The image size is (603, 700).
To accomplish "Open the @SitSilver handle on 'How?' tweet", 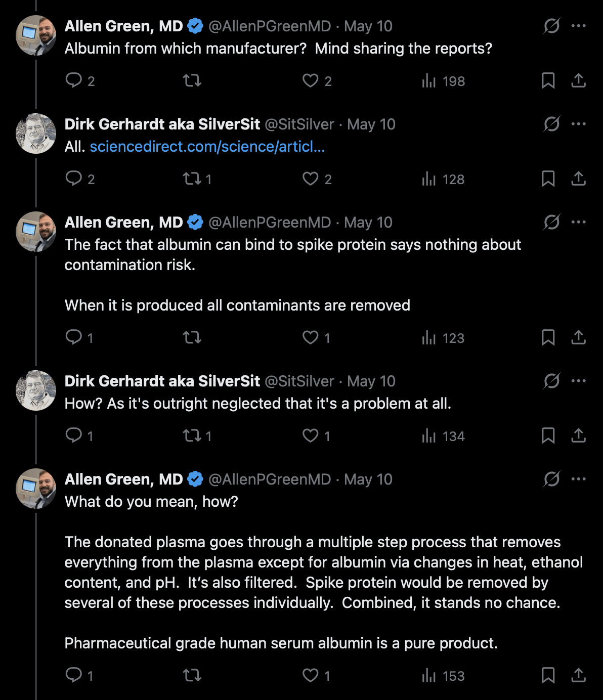I will coord(299,381).
